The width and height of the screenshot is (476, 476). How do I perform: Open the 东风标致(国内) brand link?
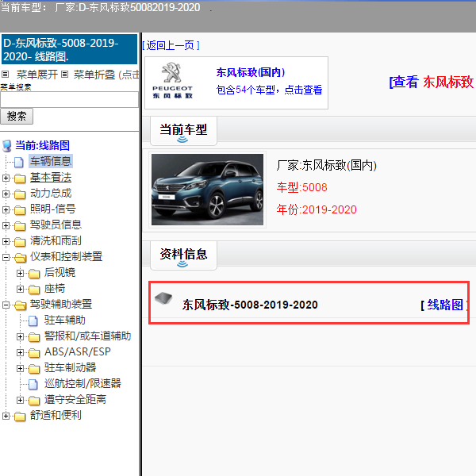tap(251, 72)
